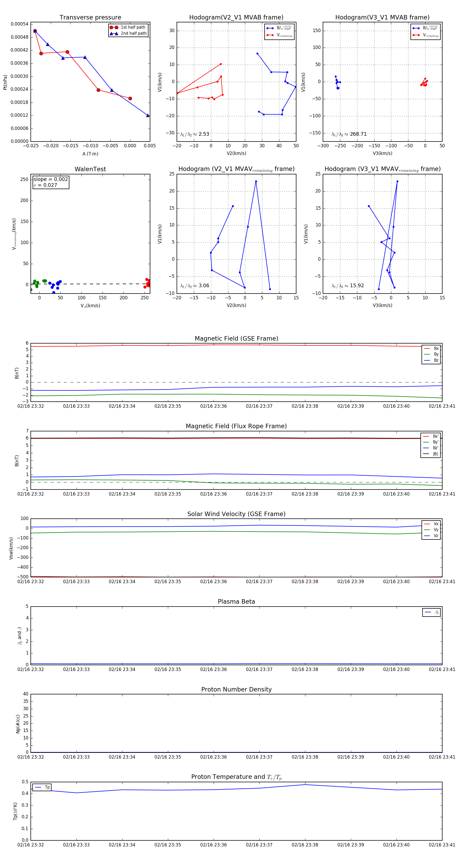
Task: Click the "Vsw(km/s)" y-axis label
Action: (x=11, y=548)
